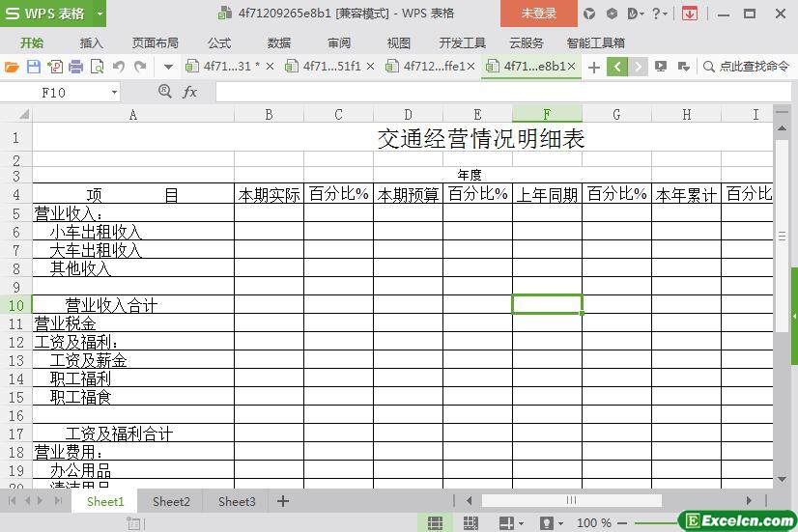Open the 审阅 ribbon tab
This screenshot has height=532, width=798.
[339, 43]
